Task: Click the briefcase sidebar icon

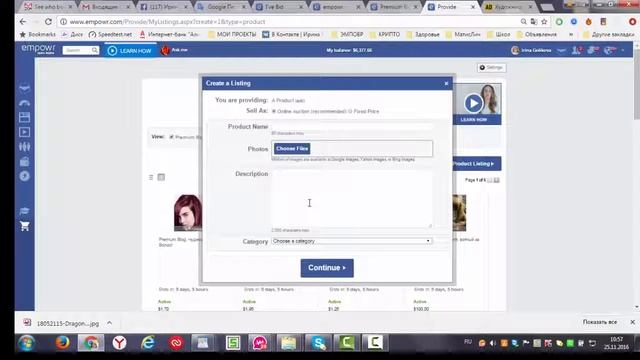Action: 24,162
